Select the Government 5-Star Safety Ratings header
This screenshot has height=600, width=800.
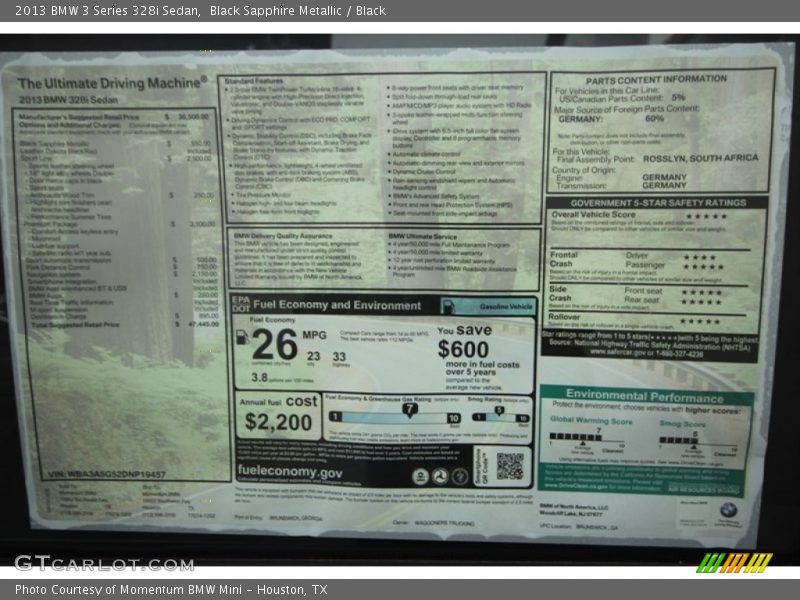click(x=657, y=202)
